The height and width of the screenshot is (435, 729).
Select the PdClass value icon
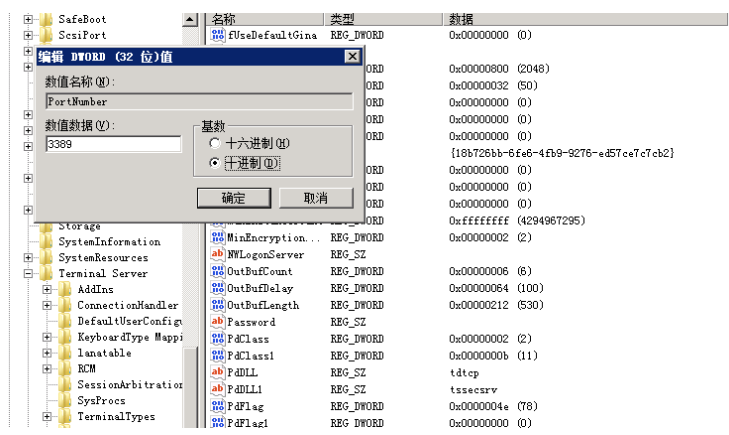pyautogui.click(x=217, y=339)
